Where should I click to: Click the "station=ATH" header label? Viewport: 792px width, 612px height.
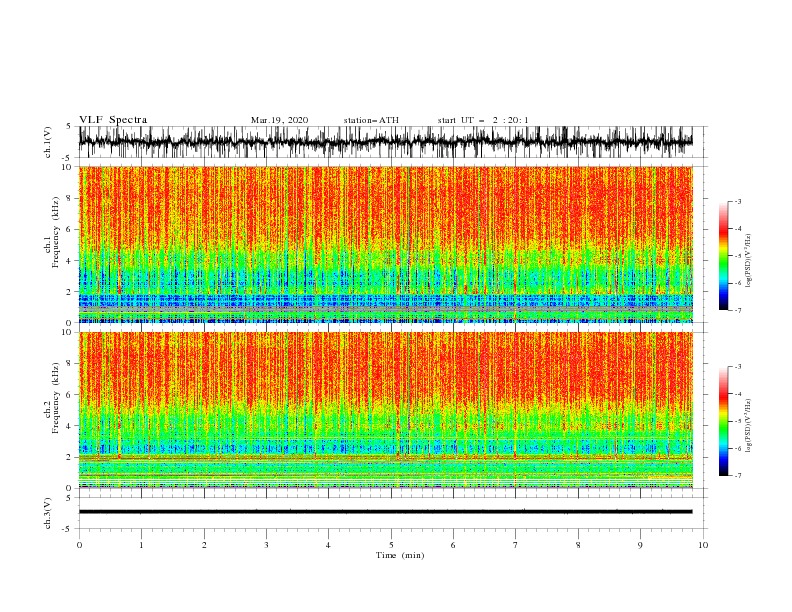371,120
